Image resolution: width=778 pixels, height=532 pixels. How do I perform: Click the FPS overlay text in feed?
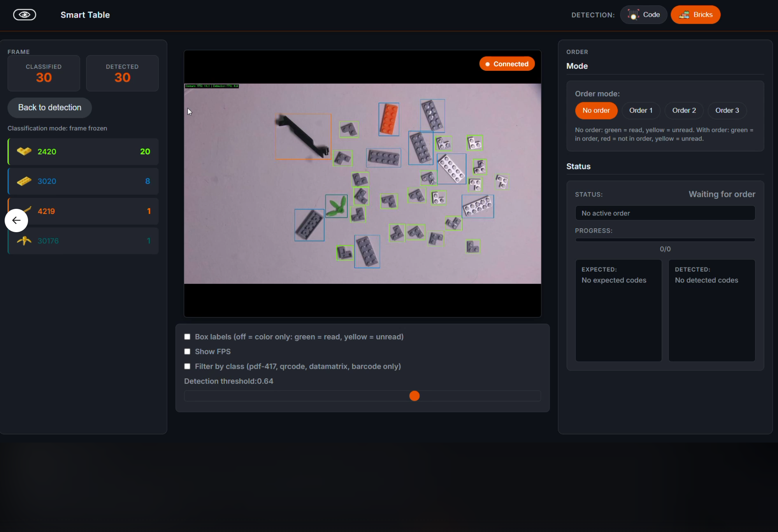click(212, 86)
